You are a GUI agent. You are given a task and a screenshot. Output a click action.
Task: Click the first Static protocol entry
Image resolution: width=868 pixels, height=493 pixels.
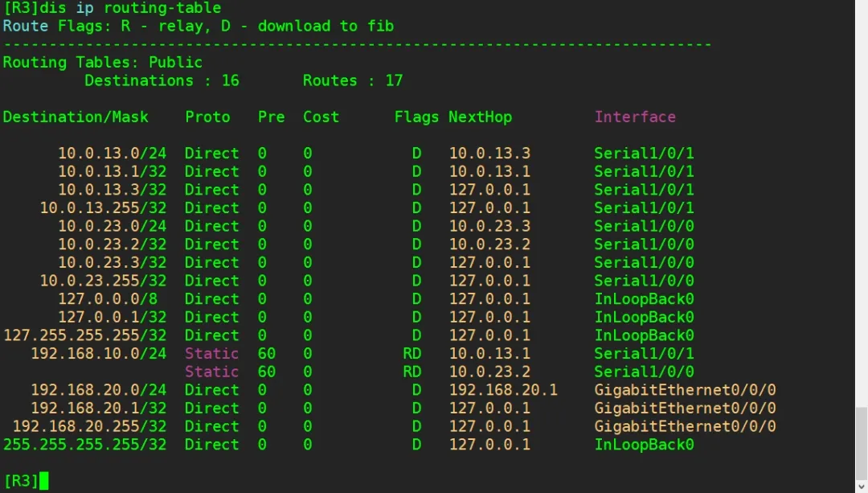point(211,353)
